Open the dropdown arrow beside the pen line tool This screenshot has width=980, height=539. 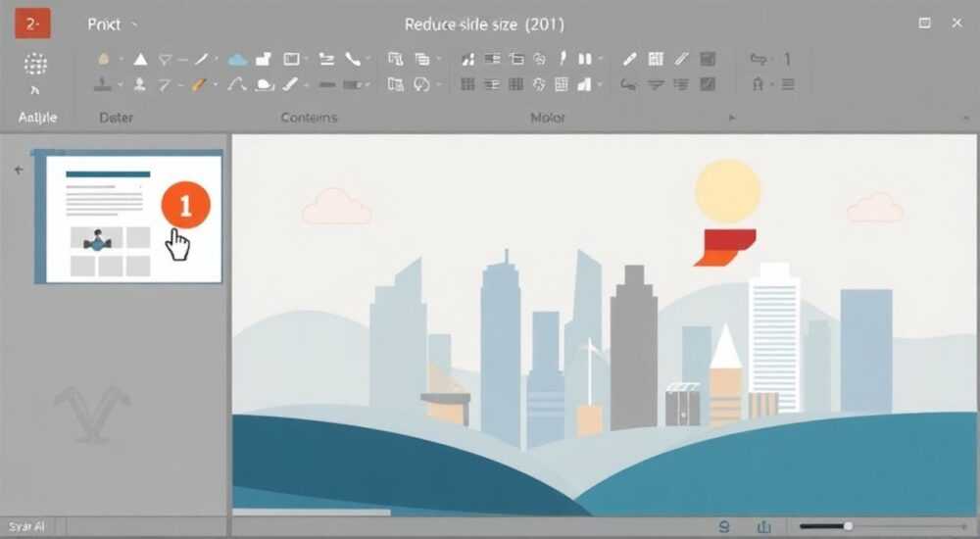click(x=217, y=60)
